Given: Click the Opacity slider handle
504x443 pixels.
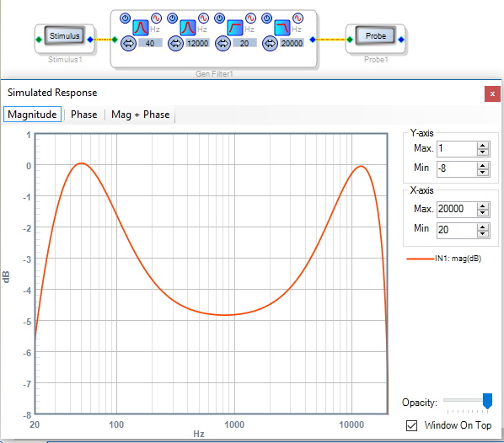Looking at the screenshot, I should coord(488,401).
